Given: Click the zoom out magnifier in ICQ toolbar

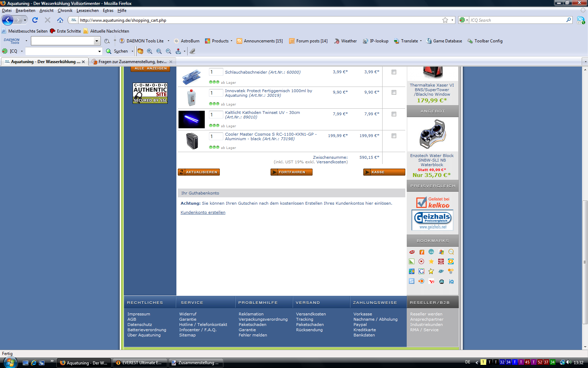Looking at the screenshot, I should (168, 51).
